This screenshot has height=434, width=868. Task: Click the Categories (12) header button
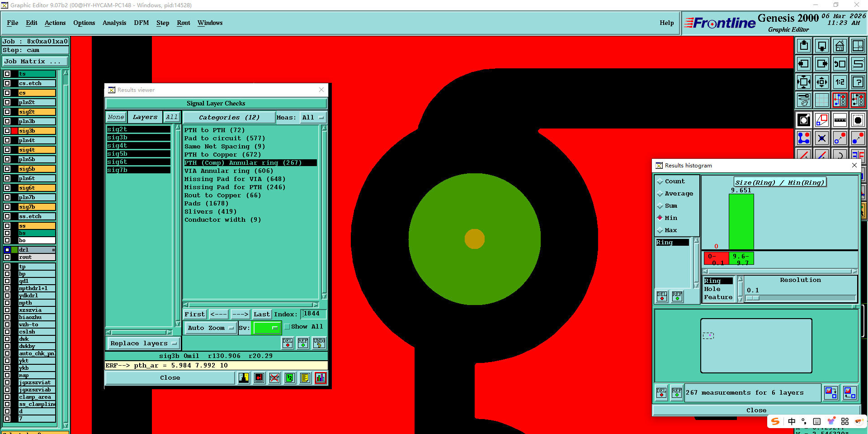(x=229, y=118)
